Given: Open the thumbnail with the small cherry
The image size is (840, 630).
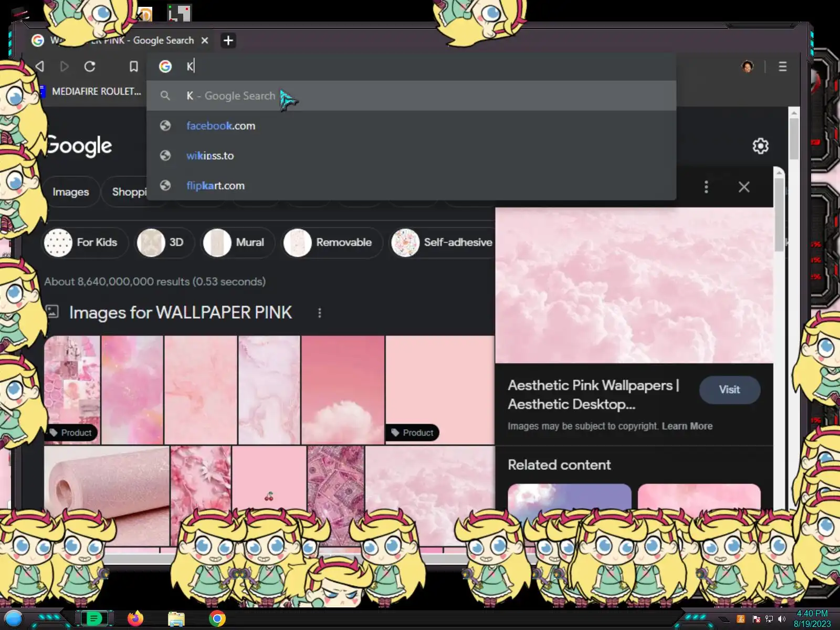Looking at the screenshot, I should [x=269, y=495].
